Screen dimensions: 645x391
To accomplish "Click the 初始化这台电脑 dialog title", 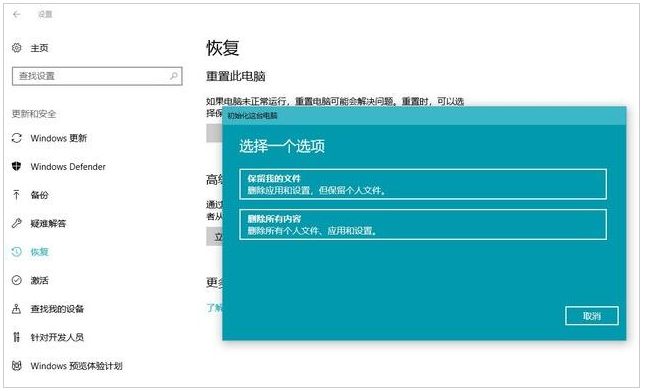I will click(252, 116).
